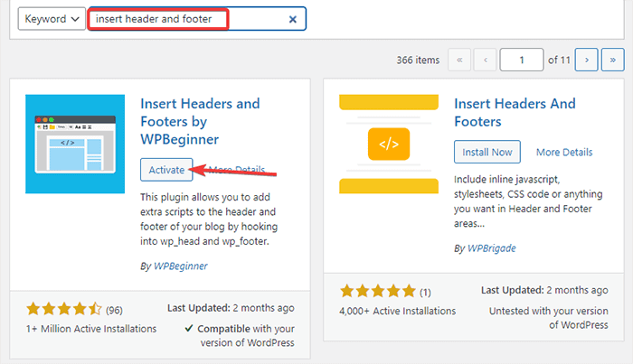Jump to the last results page
Screen dimensions: 633x364
[x=613, y=60]
